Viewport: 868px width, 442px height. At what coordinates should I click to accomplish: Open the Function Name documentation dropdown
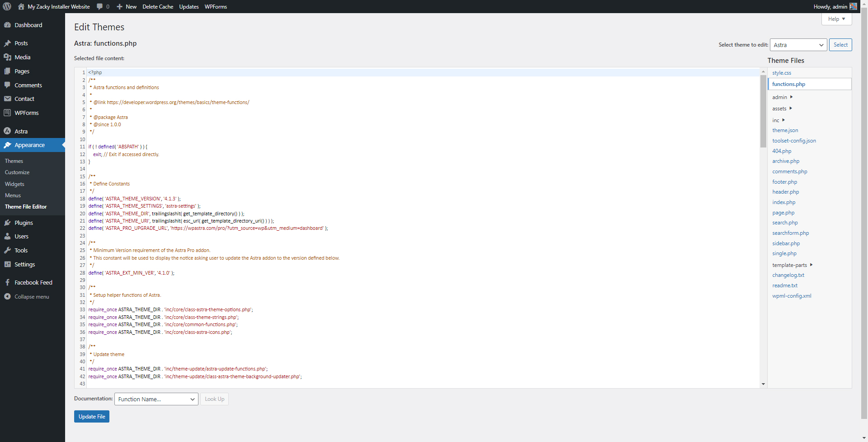tap(156, 399)
